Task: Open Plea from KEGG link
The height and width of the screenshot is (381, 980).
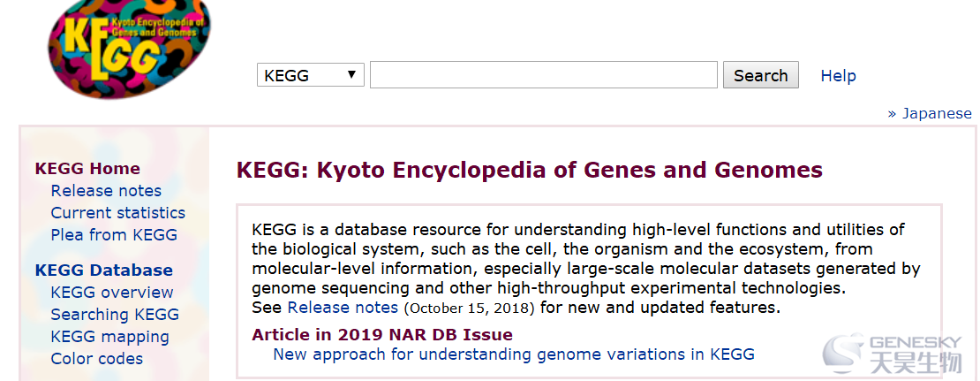Action: tap(114, 234)
